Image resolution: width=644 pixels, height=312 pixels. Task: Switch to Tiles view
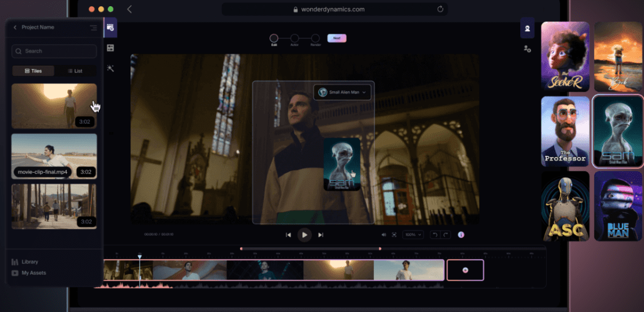click(x=33, y=71)
